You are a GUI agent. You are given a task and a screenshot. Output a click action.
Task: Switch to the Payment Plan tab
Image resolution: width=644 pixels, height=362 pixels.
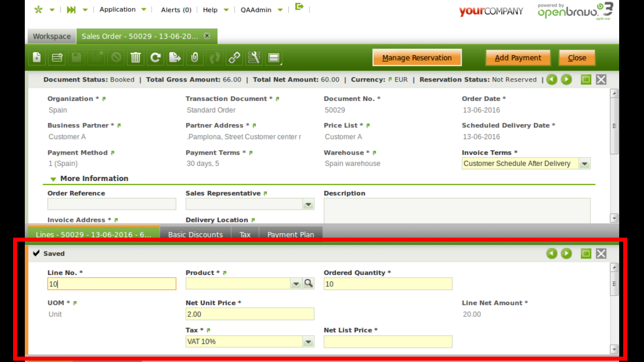coord(290,234)
